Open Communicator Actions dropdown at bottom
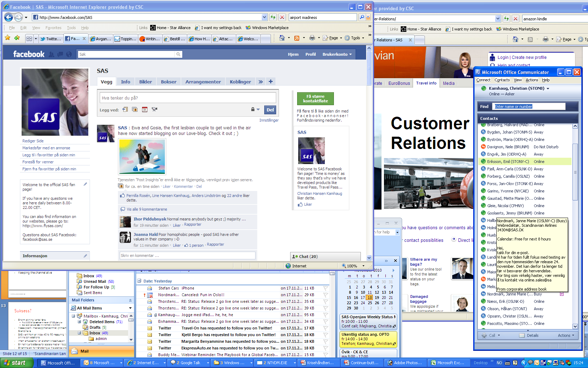Viewport: 588px width, 368px height. [566, 335]
